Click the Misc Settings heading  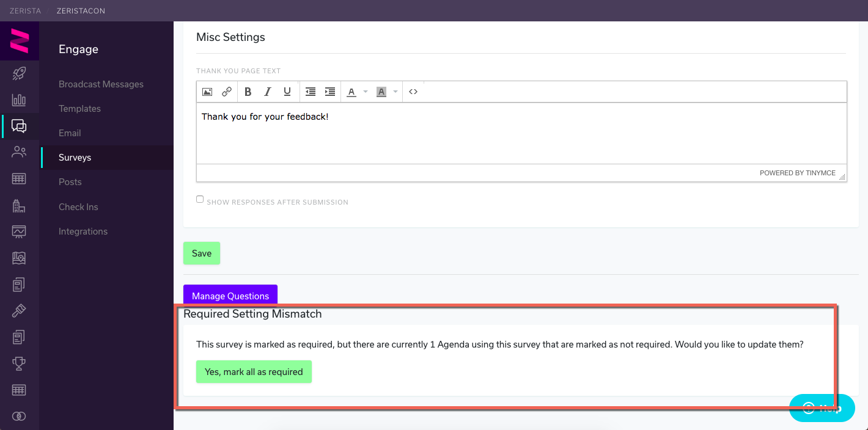point(230,37)
